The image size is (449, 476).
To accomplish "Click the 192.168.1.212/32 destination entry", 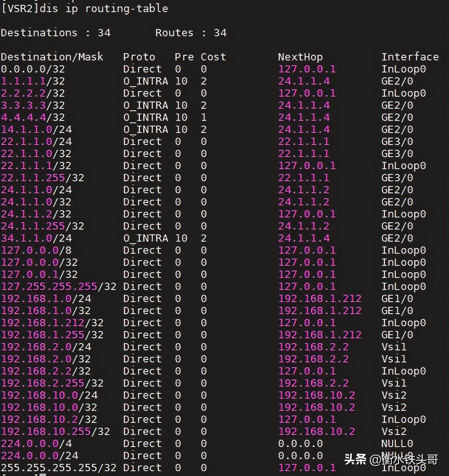I will pyautogui.click(x=52, y=323).
